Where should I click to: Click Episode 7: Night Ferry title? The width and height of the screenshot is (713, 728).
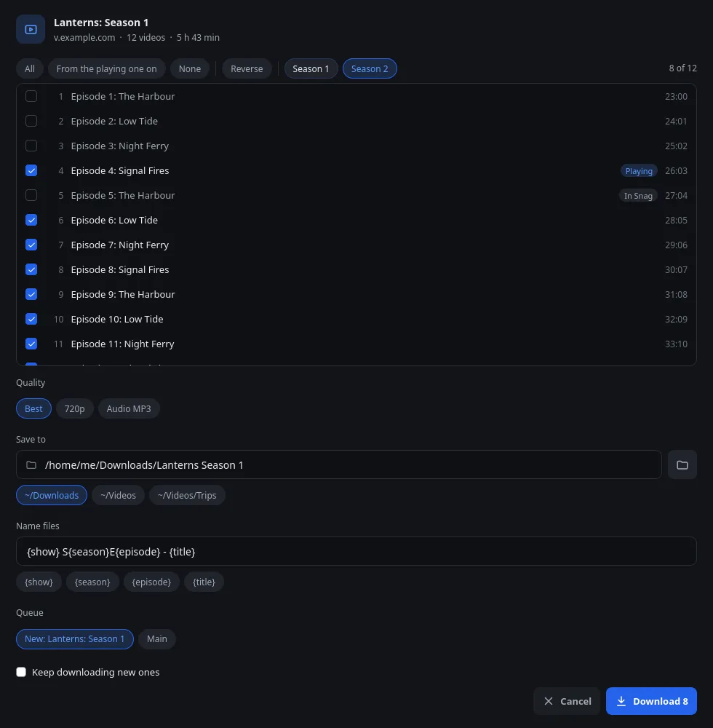120,245
